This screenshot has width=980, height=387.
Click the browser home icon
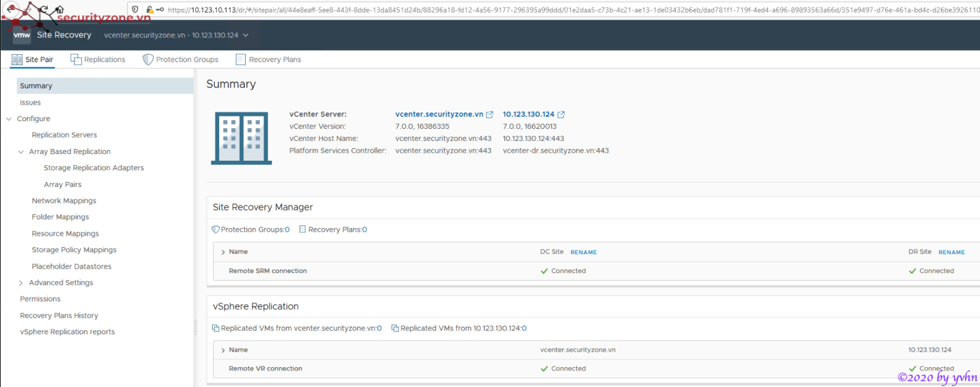[59, 10]
